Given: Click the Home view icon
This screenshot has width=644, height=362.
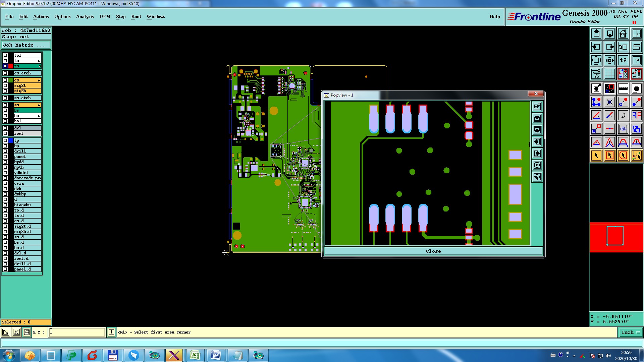Looking at the screenshot, I should point(623,34).
